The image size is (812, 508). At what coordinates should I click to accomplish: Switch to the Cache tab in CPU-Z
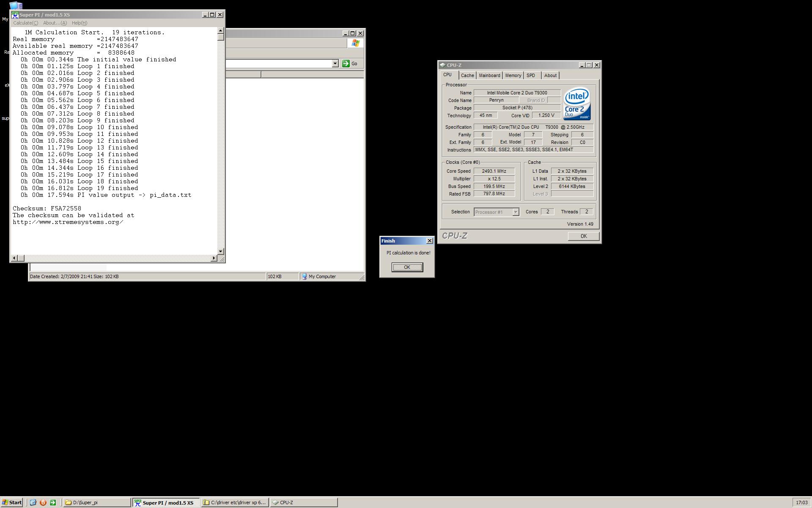pyautogui.click(x=467, y=75)
